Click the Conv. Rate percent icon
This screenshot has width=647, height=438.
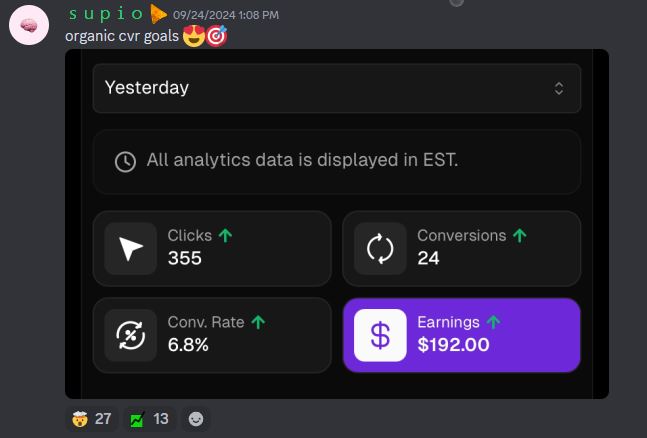(130, 335)
